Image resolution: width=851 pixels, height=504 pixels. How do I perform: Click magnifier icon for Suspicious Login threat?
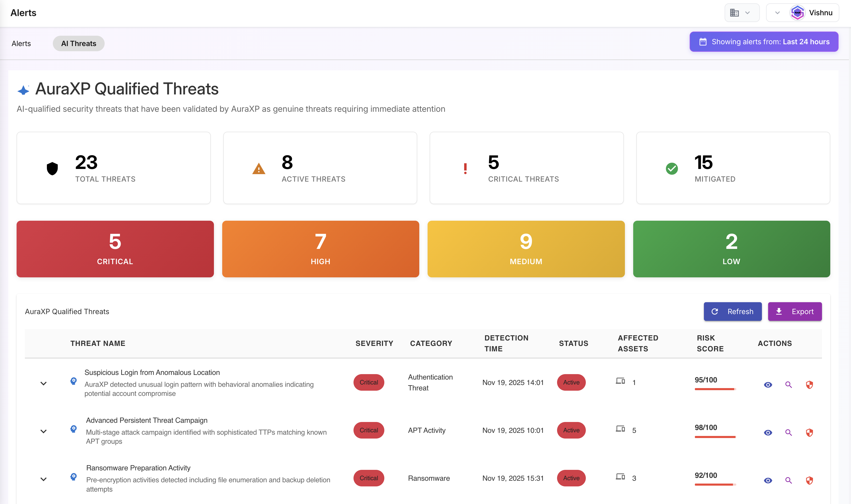click(x=789, y=384)
